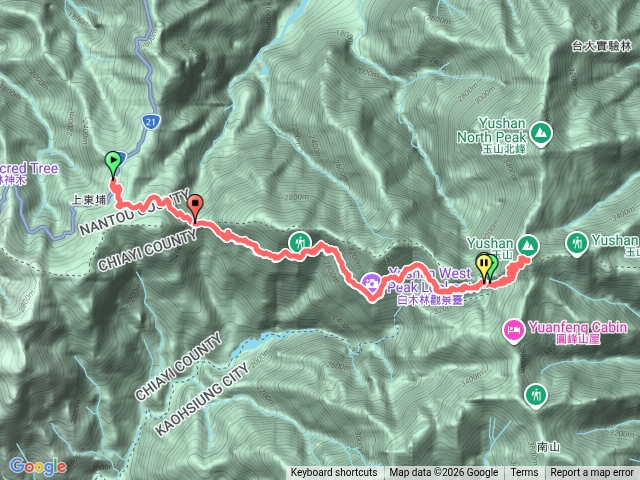Click Report a map error link
Image resolution: width=640 pixels, height=480 pixels.
pyautogui.click(x=592, y=473)
